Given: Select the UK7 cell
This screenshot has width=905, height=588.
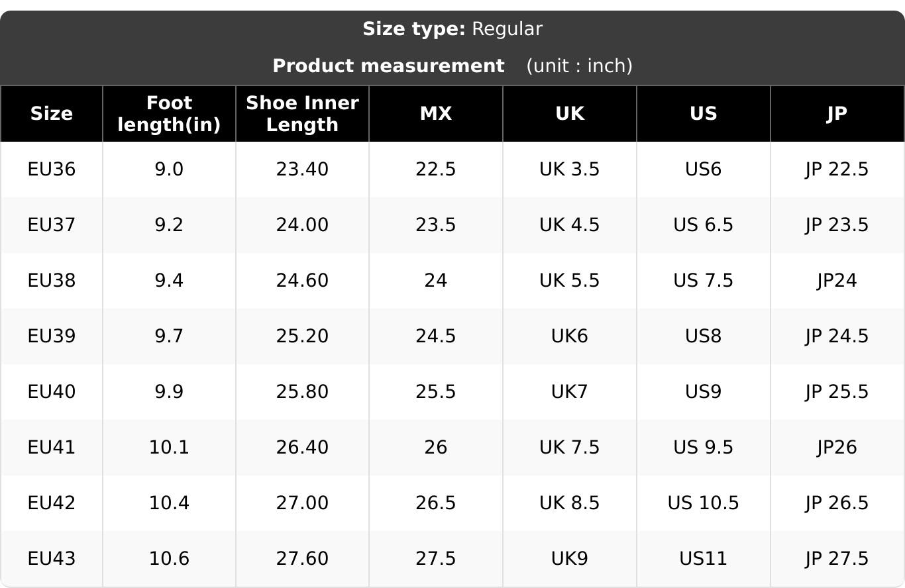Looking at the screenshot, I should (570, 392).
